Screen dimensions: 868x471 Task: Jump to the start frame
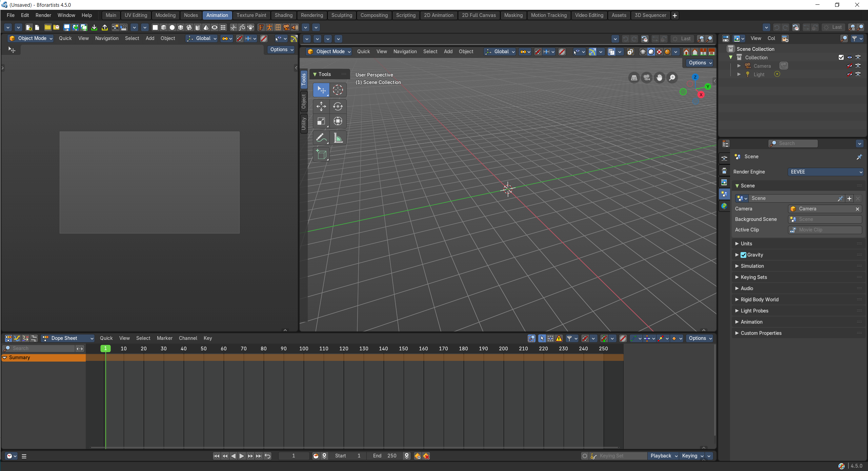(216, 456)
